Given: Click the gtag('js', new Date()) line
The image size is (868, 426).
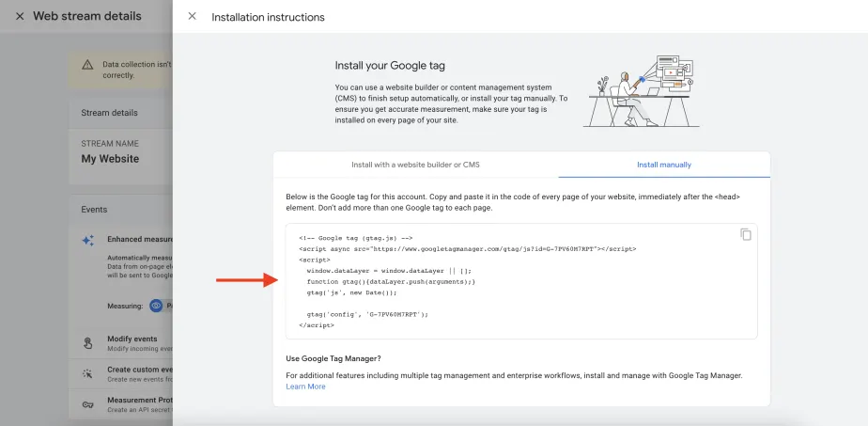Looking at the screenshot, I should (351, 292).
